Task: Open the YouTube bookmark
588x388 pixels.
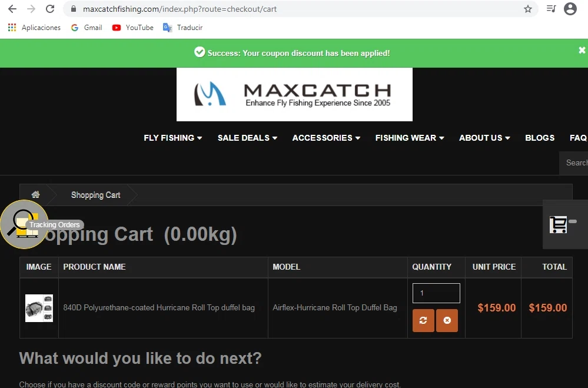Action: click(133, 28)
